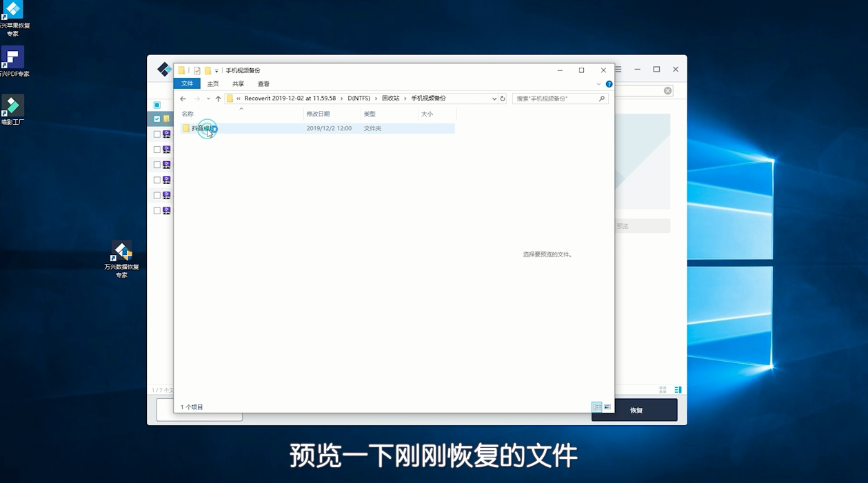
Task: Refresh the Explorer folder view
Action: pos(503,99)
